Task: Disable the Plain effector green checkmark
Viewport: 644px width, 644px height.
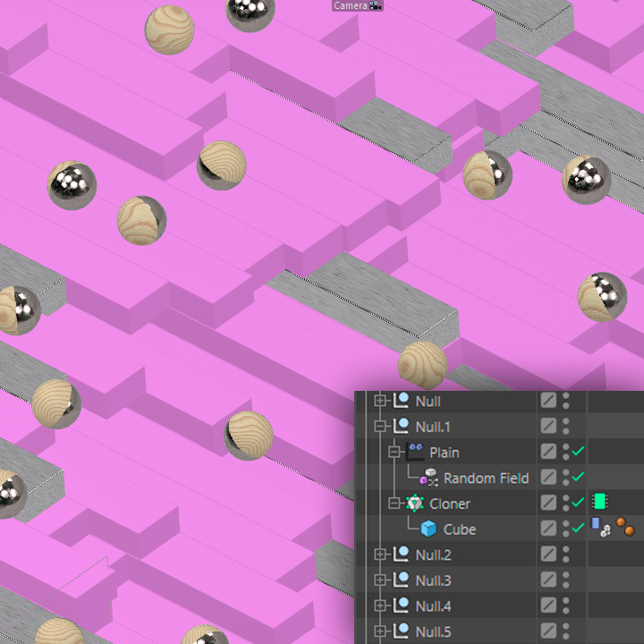Action: [x=578, y=451]
